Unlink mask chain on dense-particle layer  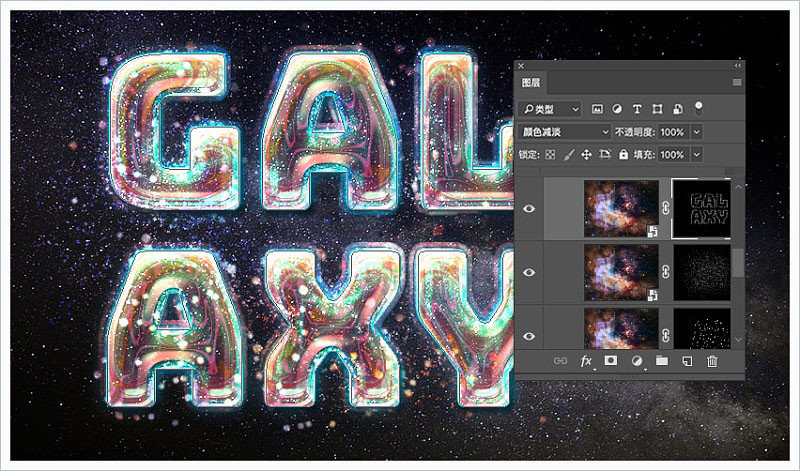[x=666, y=272]
